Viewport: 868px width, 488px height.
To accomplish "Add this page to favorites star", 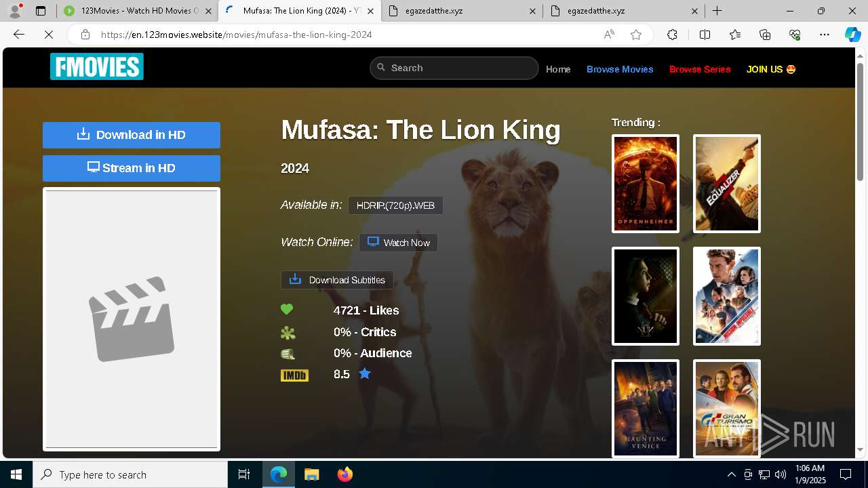I will tap(636, 35).
